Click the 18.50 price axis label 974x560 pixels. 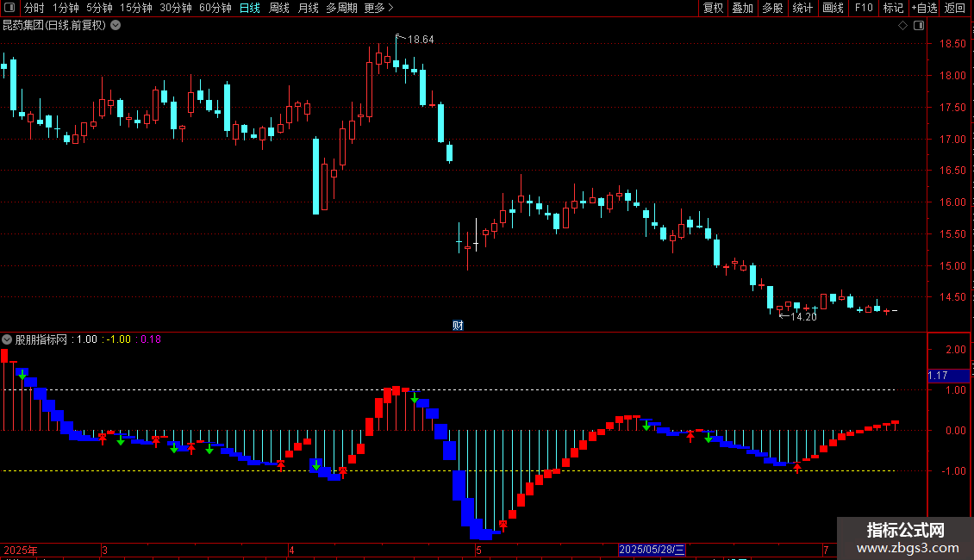(952, 44)
